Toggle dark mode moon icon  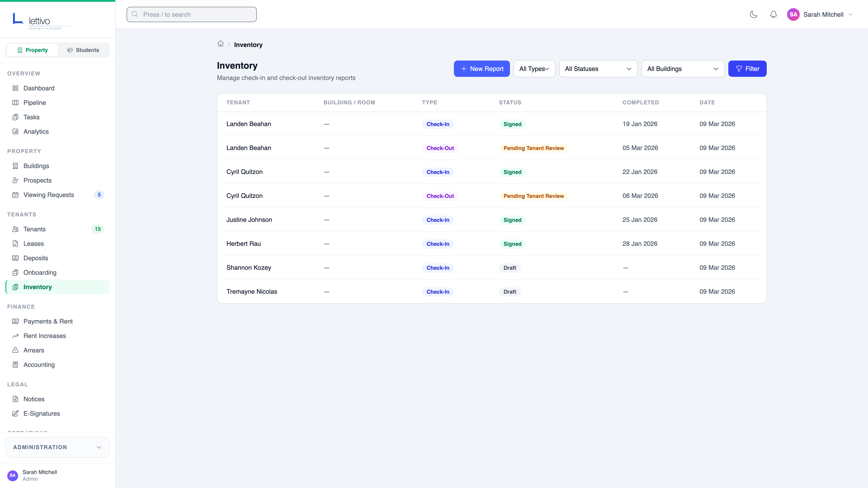point(753,14)
